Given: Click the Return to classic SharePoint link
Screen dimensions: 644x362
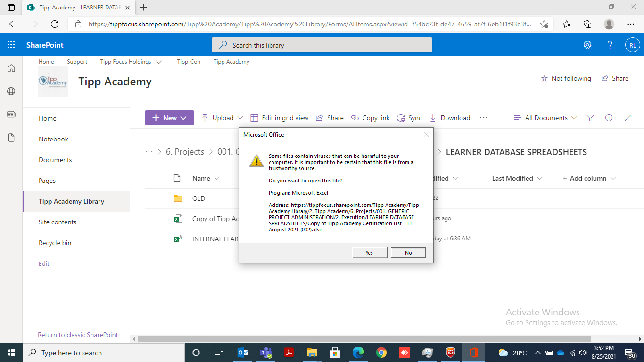Looking at the screenshot, I should (x=78, y=335).
